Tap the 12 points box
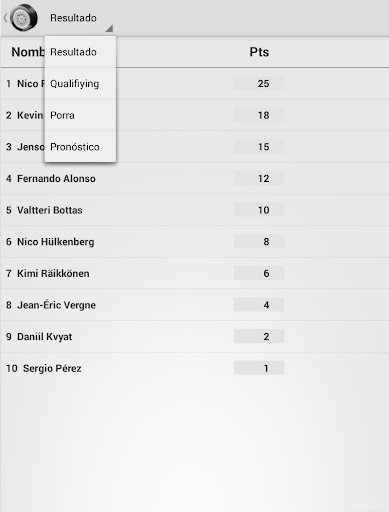The image size is (389, 512). click(x=259, y=178)
